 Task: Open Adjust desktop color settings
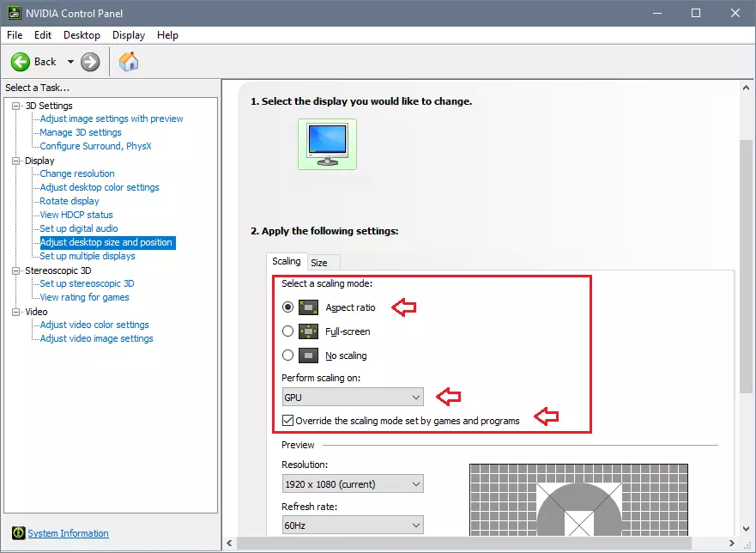point(100,187)
